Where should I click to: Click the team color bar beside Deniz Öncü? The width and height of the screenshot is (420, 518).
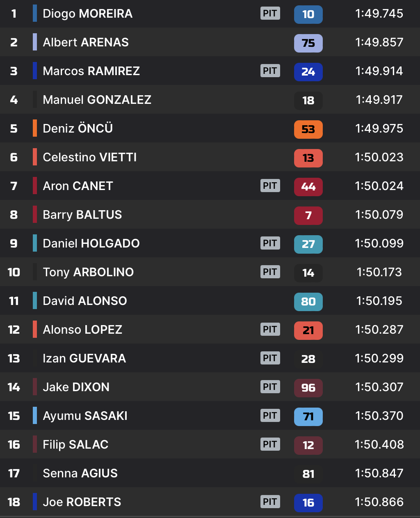35,128
